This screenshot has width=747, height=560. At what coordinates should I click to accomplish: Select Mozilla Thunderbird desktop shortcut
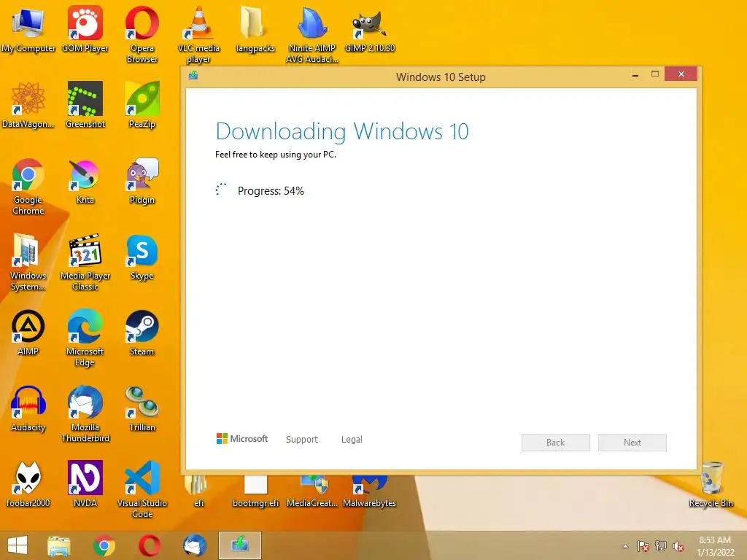click(85, 413)
